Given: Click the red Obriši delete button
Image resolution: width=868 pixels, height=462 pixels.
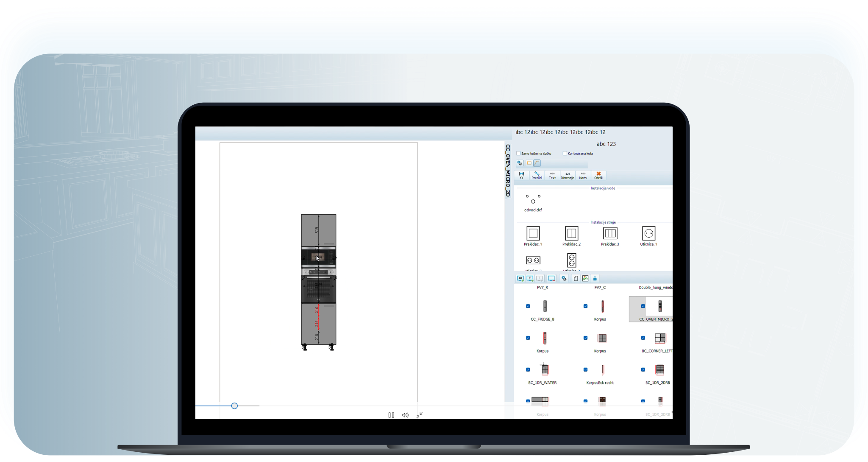Looking at the screenshot, I should point(598,175).
